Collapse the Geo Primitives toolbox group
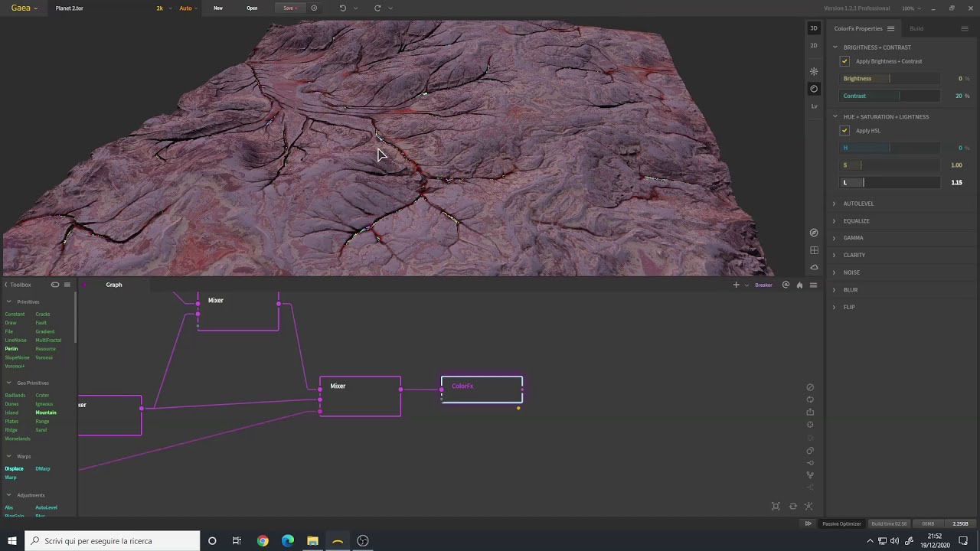This screenshot has height=551, width=980. (9, 383)
